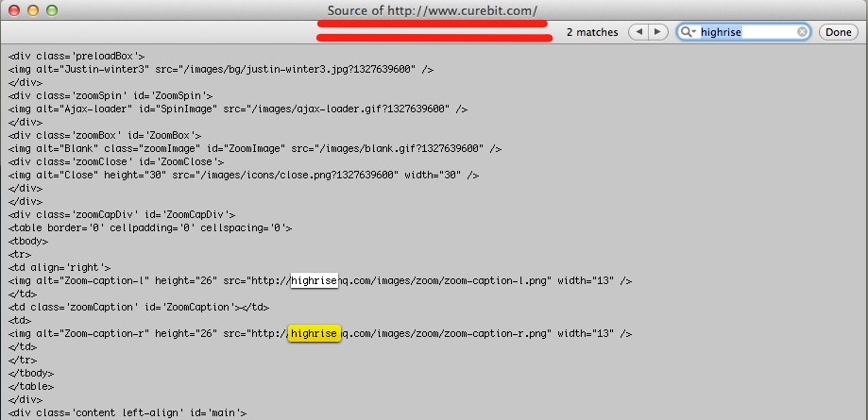Zoom the source window

pos(52,10)
